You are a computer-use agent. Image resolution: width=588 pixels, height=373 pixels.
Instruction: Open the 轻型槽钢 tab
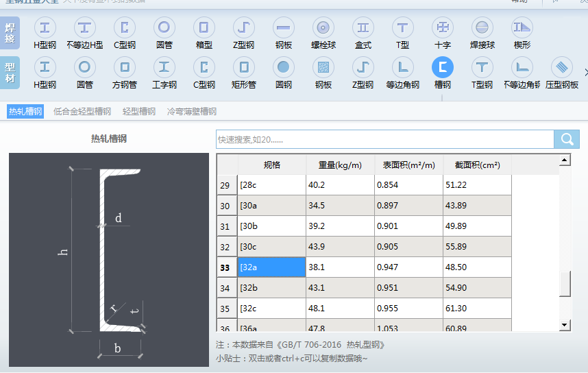[x=138, y=112]
